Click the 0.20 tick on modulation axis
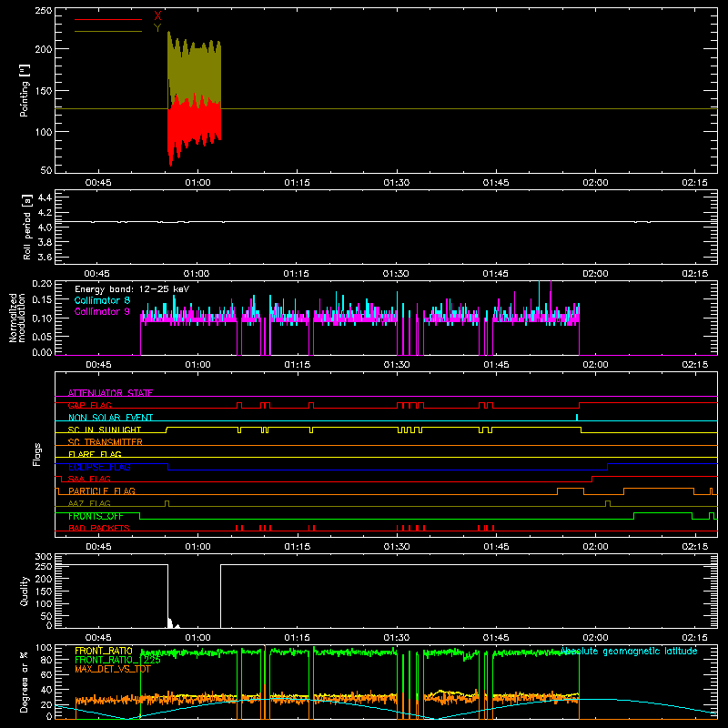This screenshot has height=728, width=728. [42, 284]
